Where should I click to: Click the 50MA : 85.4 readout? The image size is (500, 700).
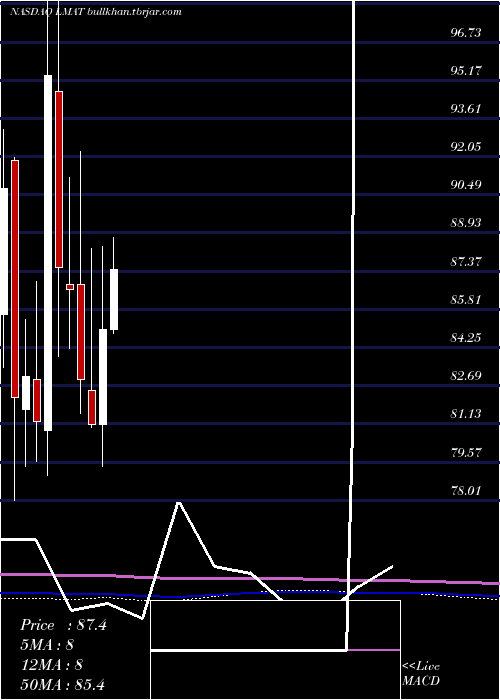pyautogui.click(x=62, y=684)
